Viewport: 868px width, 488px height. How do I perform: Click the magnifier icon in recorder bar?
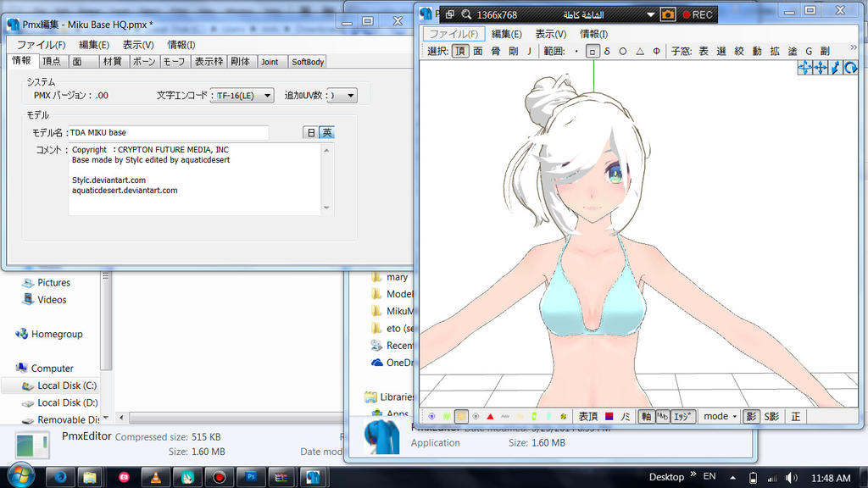466,14
